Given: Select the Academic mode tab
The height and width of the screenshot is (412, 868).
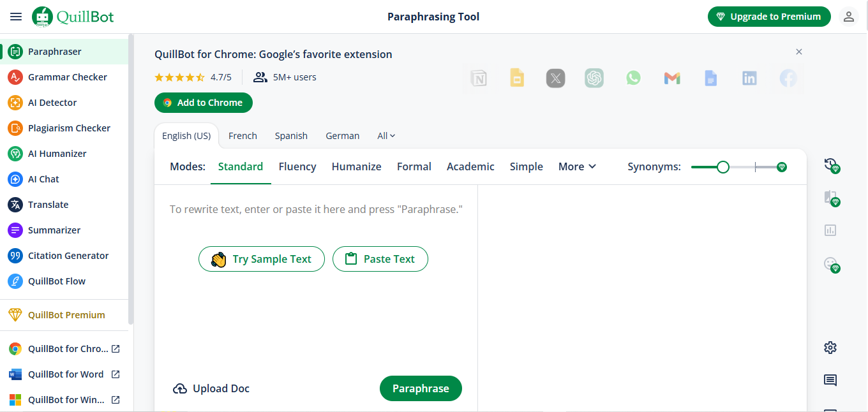Looking at the screenshot, I should tap(470, 166).
